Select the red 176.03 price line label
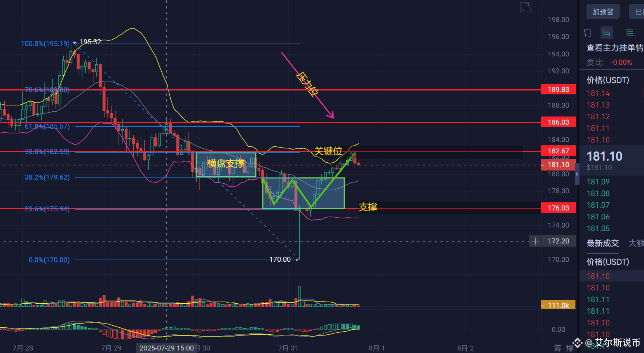Image resolution: width=644 pixels, height=353 pixels. 558,208
